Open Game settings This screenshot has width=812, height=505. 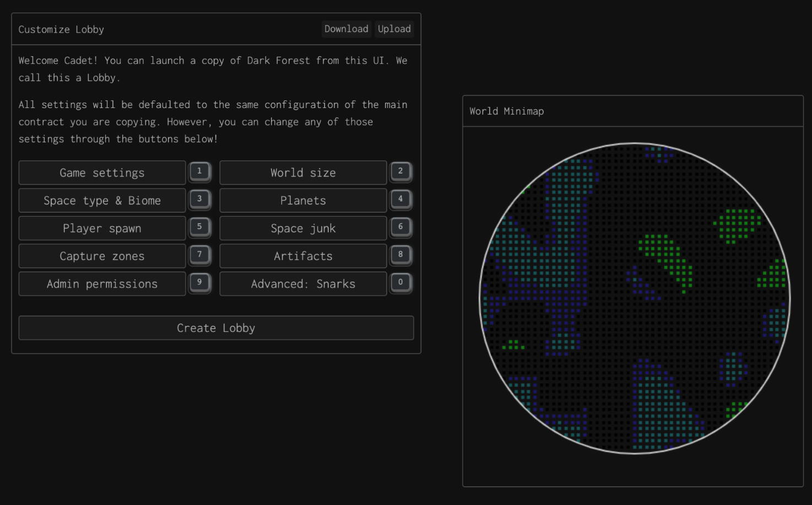pyautogui.click(x=102, y=173)
